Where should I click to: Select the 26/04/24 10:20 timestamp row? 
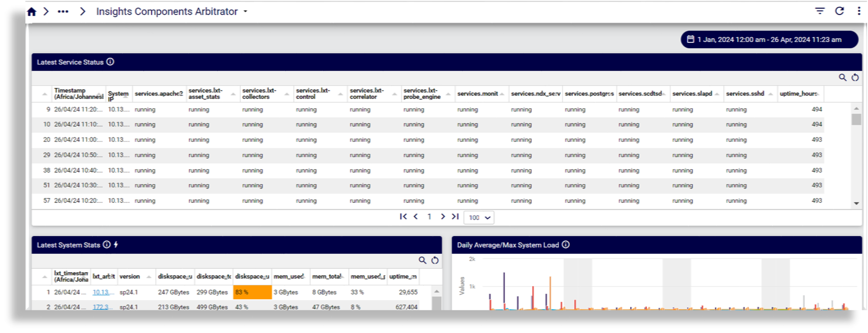[x=78, y=201]
